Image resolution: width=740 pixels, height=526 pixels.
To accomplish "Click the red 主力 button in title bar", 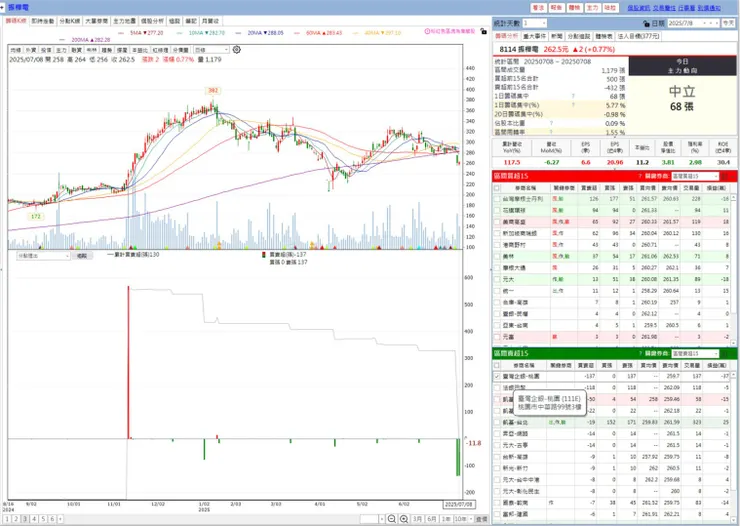I will [592, 8].
